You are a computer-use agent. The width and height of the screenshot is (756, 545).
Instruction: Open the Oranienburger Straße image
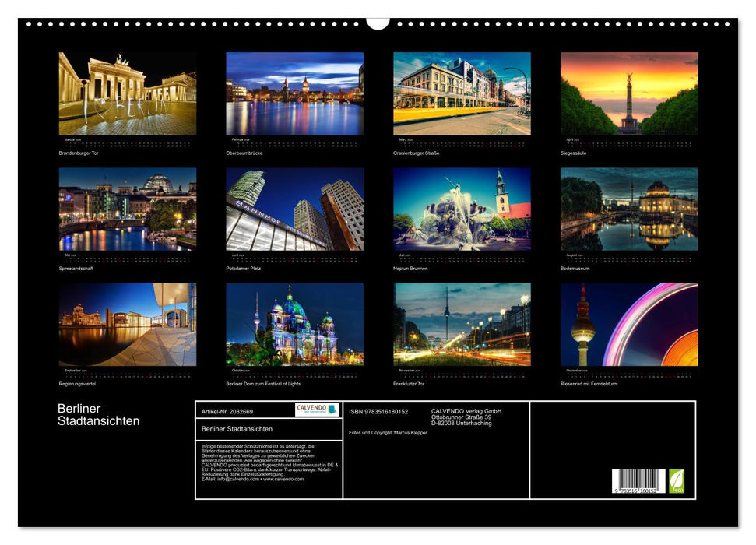[462, 93]
